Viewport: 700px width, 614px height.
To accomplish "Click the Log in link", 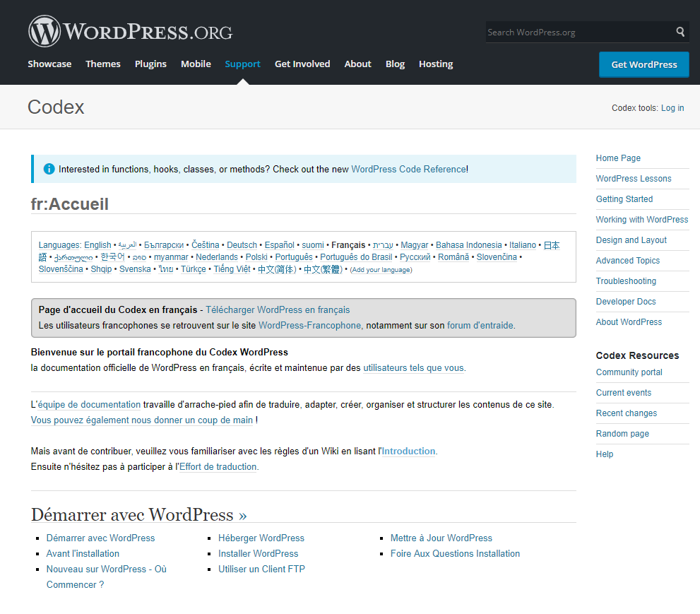I will tap(672, 107).
